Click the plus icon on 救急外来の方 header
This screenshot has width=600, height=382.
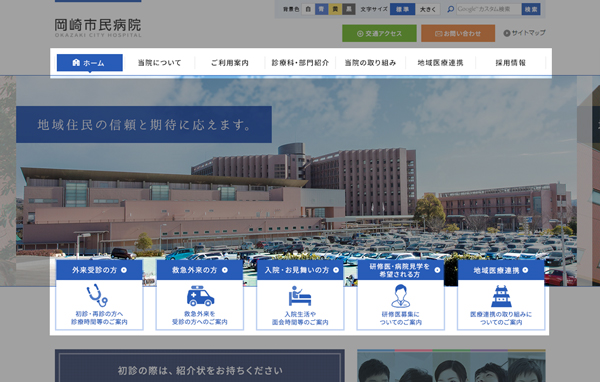click(225, 270)
